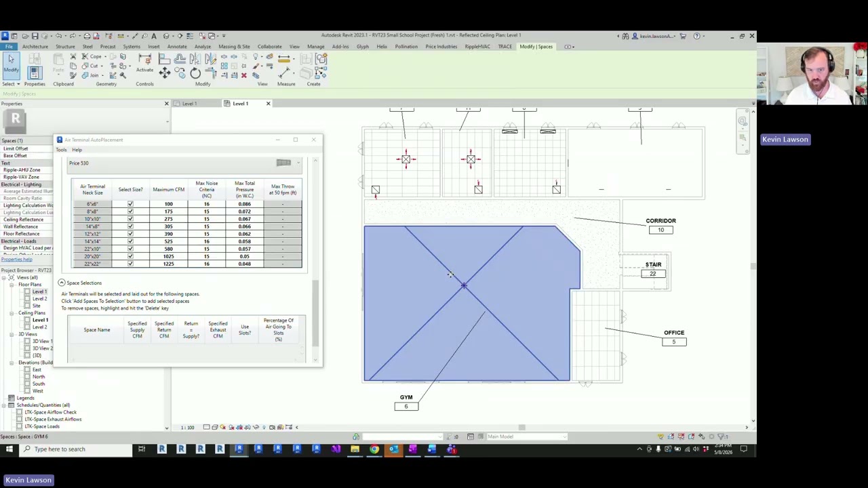Open the Architecture ribbon tab
The height and width of the screenshot is (488, 868).
[x=35, y=47]
